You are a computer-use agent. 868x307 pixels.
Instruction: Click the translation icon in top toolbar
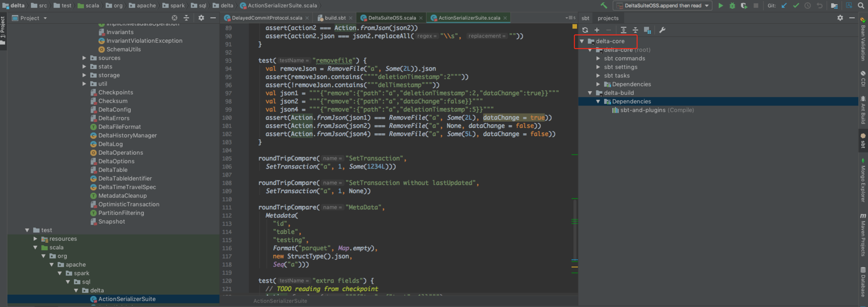[x=848, y=5]
